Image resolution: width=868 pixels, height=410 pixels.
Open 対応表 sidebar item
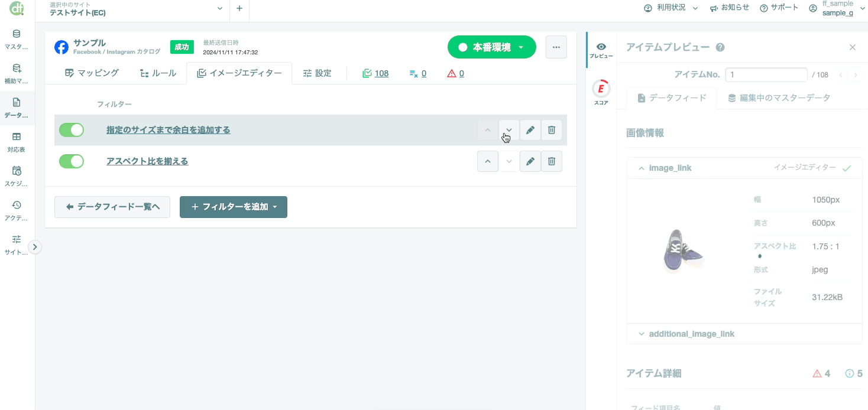pos(17,142)
